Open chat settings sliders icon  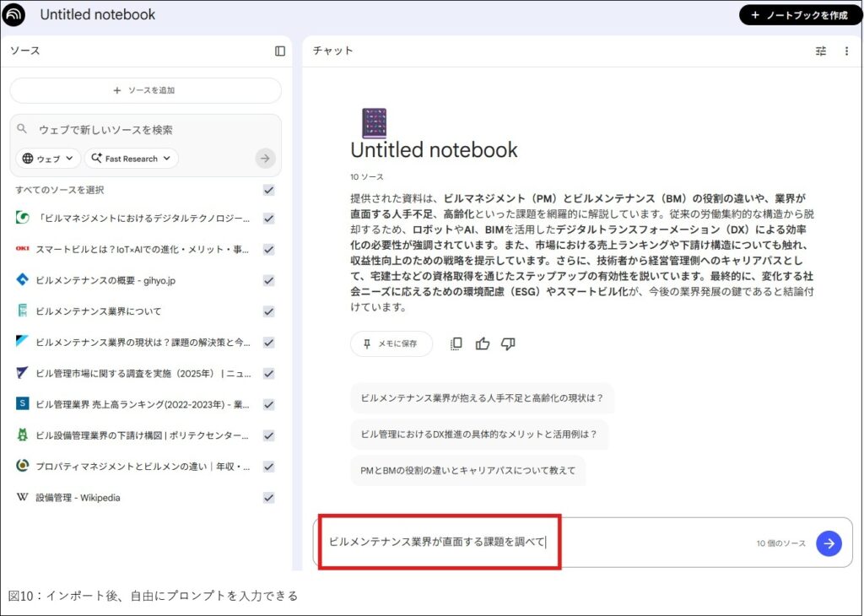click(x=821, y=51)
